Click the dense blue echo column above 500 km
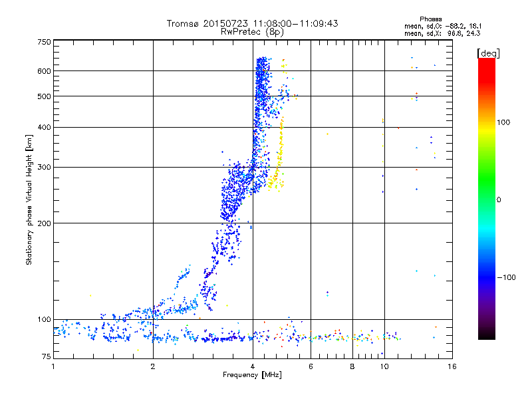The image size is (532, 399). [261, 76]
